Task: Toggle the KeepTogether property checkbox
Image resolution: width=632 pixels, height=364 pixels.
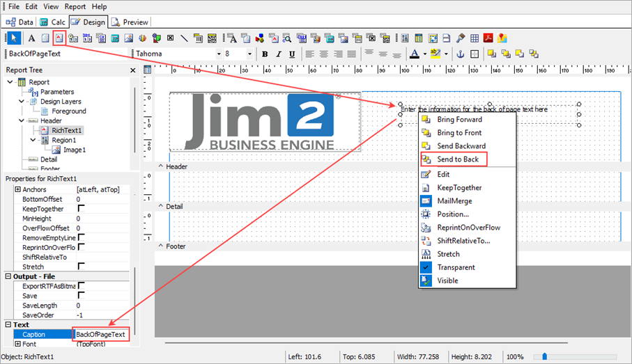Action: coord(81,209)
